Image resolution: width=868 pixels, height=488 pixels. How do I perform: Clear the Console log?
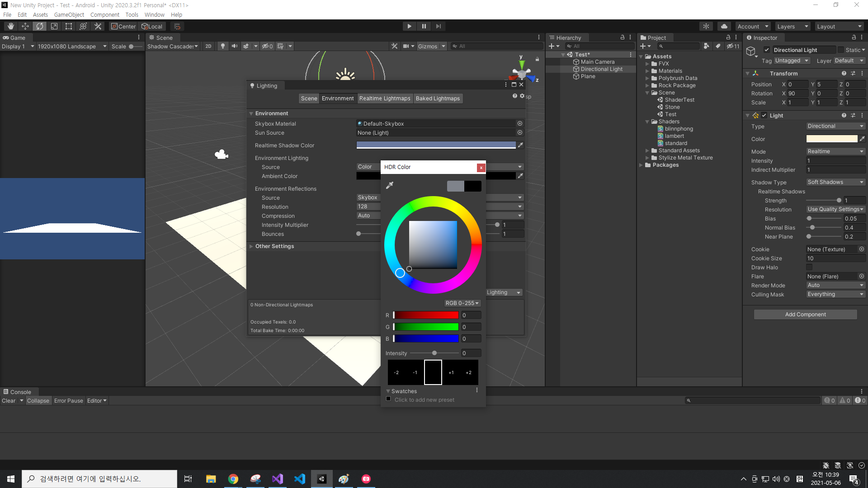coord(9,401)
